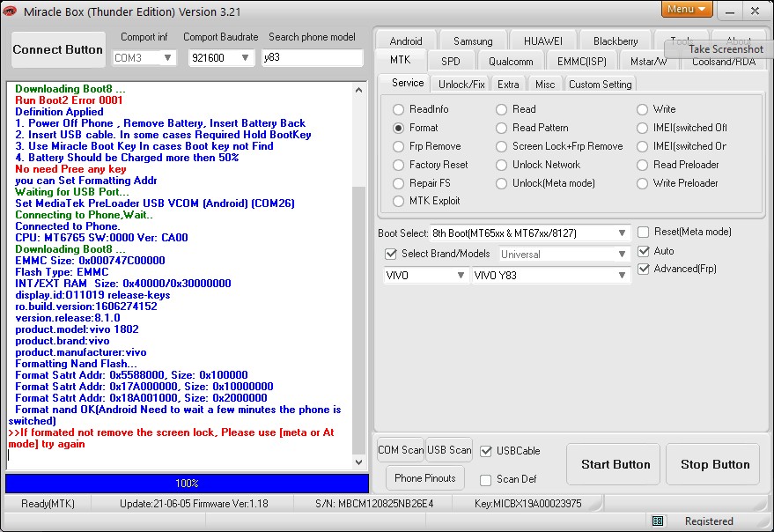Select the Custom Setting sub-tab

click(601, 85)
